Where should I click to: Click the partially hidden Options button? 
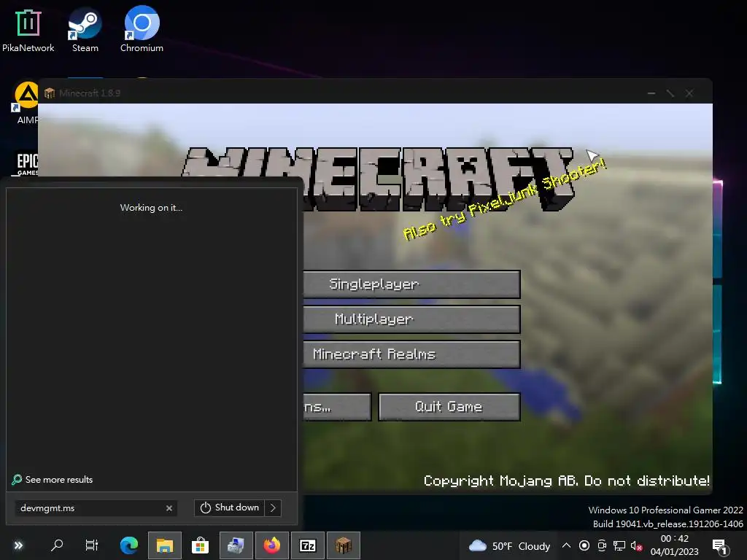click(337, 407)
